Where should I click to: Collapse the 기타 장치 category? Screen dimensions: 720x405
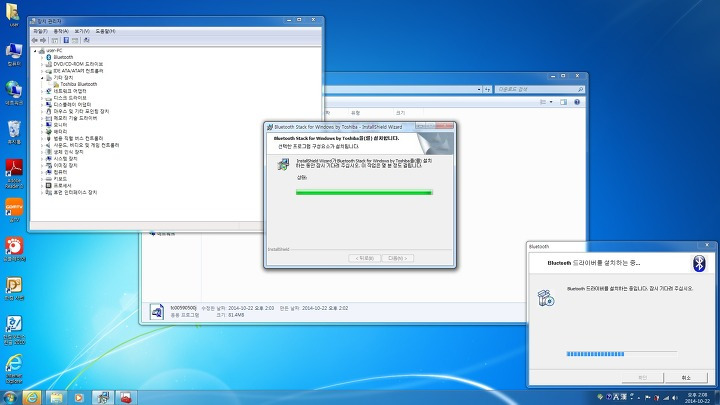pos(42,78)
